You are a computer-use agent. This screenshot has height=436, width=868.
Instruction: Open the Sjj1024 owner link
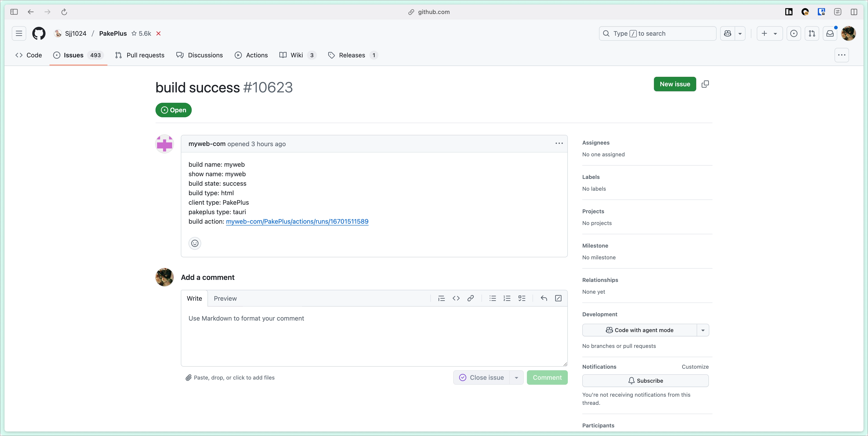click(75, 33)
